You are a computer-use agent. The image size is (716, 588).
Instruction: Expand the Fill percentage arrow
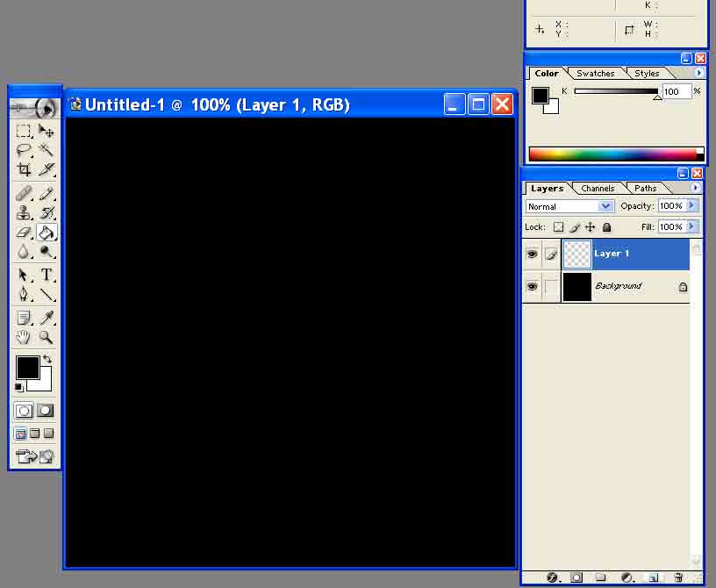point(692,226)
